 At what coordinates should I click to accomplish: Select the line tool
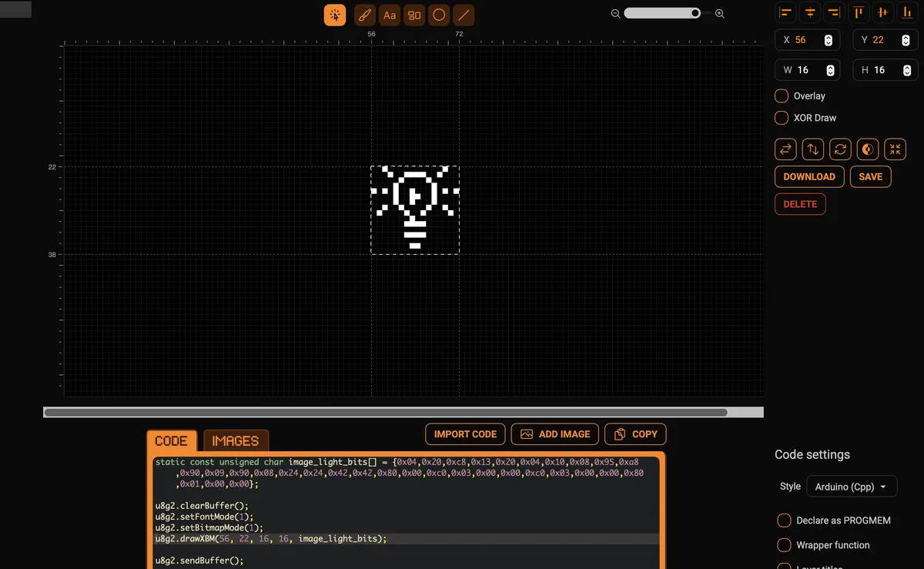(464, 15)
